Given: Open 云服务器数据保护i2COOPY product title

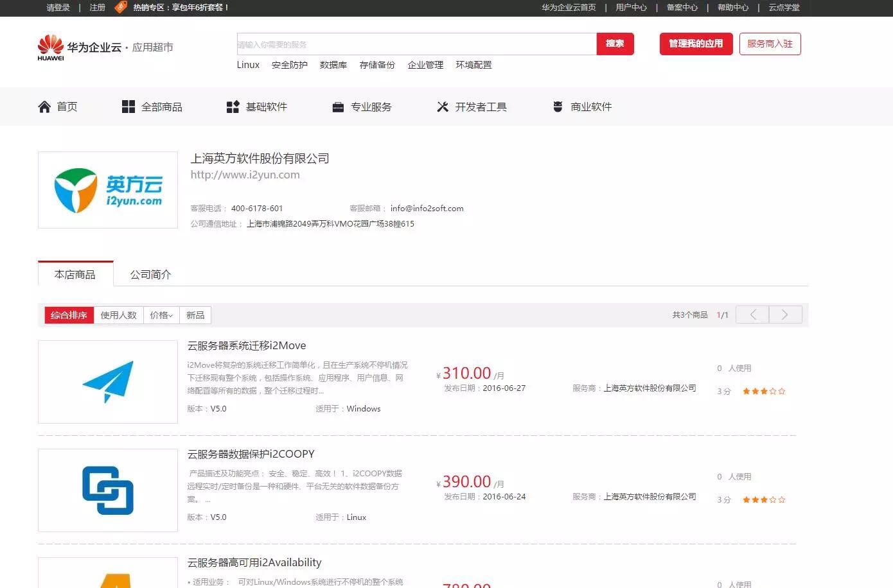Looking at the screenshot, I should [x=251, y=454].
